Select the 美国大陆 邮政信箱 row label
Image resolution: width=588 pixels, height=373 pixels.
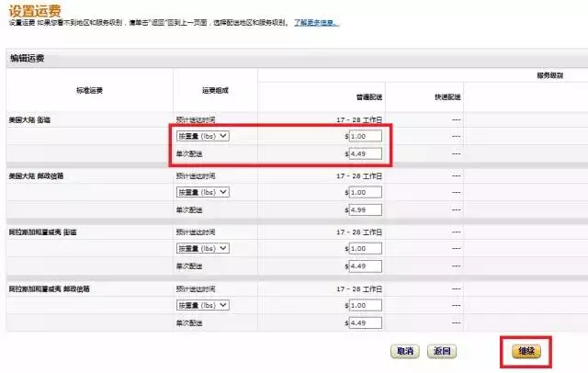(36, 176)
